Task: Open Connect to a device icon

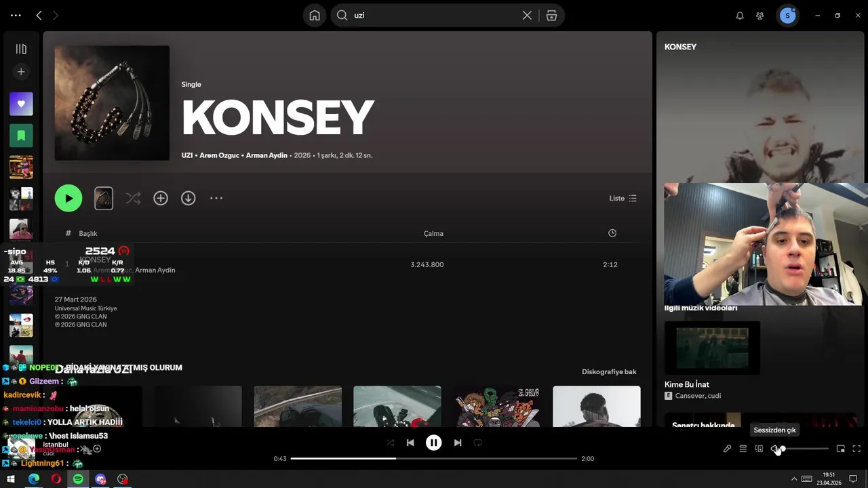Action: 759,449
